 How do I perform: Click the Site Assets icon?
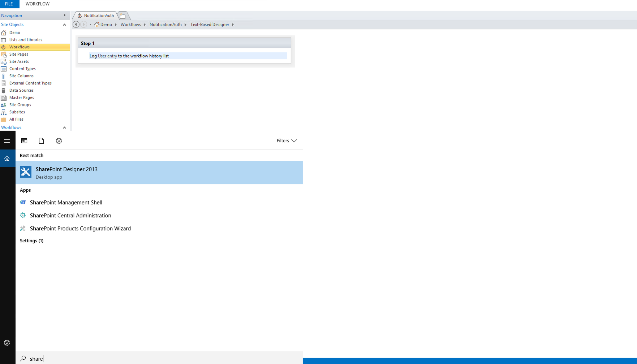4,61
